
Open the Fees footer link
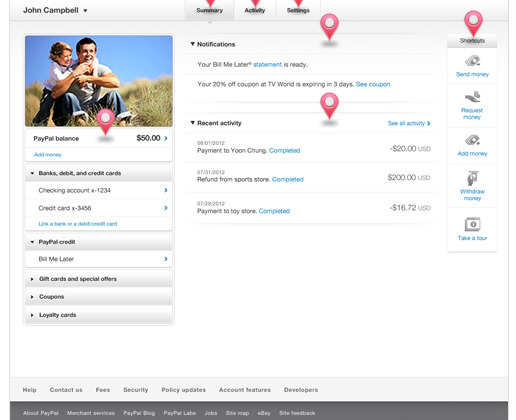[x=103, y=390]
